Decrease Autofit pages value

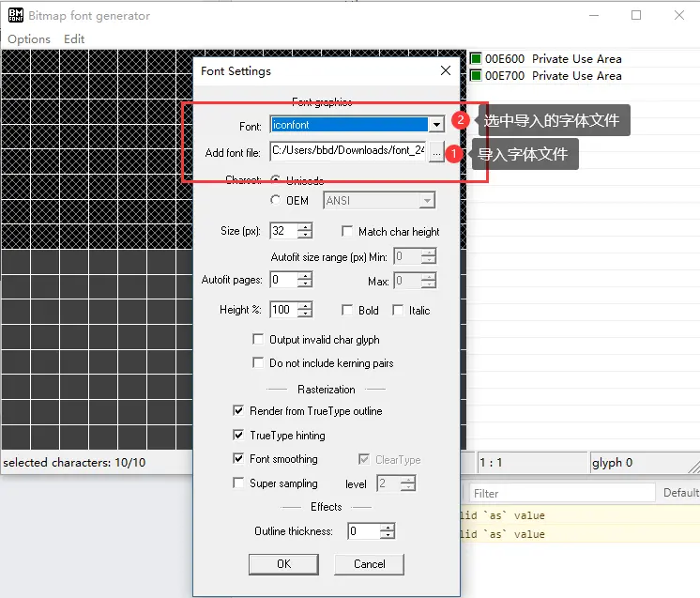[305, 284]
